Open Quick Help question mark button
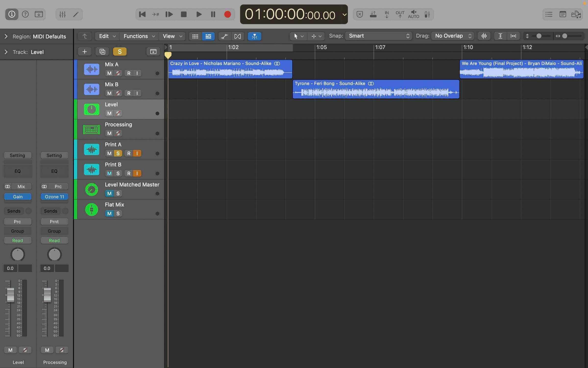The width and height of the screenshot is (588, 368). (x=25, y=14)
